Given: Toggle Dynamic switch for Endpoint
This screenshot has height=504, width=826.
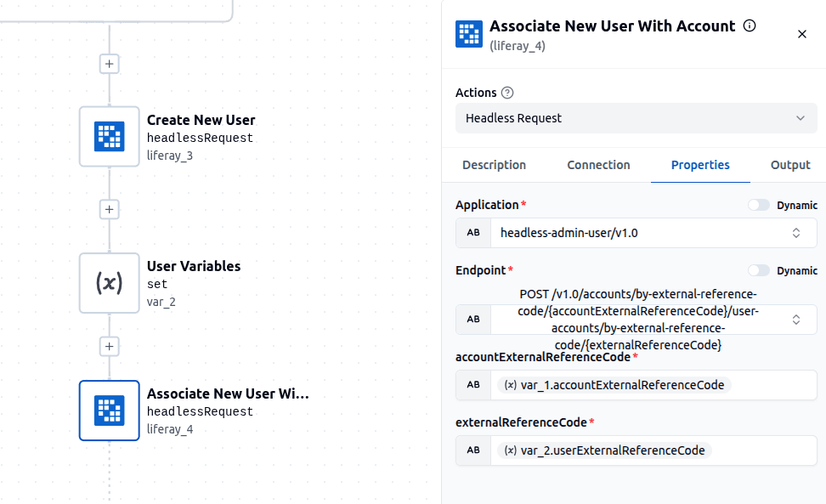Looking at the screenshot, I should coord(759,270).
